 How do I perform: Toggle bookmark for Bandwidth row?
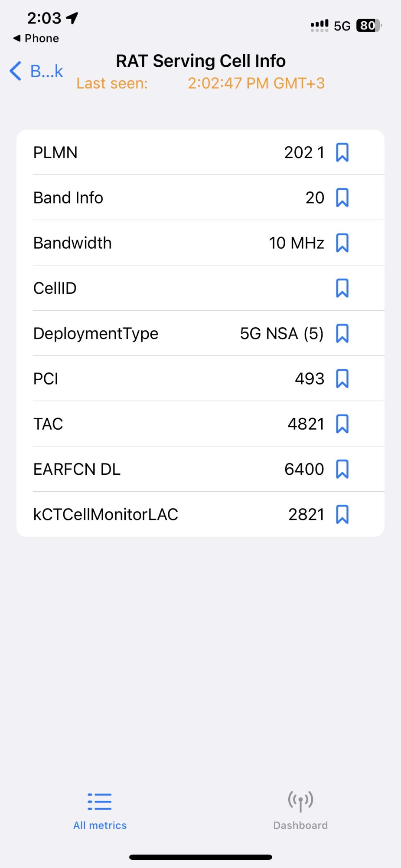[x=342, y=243]
